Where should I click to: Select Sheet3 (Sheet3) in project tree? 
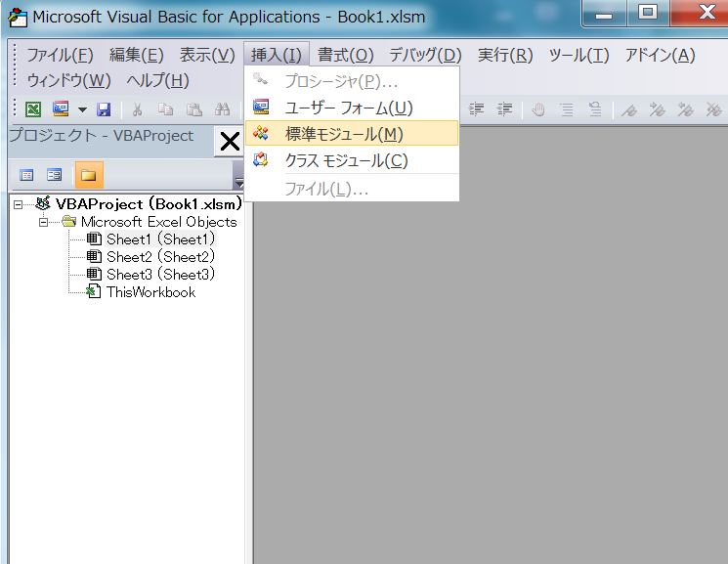coord(160,275)
